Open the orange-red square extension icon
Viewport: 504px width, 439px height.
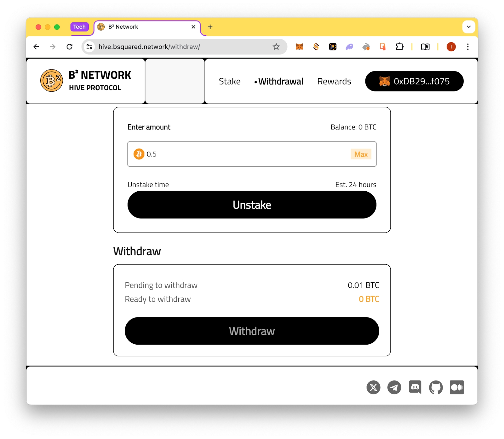point(383,47)
